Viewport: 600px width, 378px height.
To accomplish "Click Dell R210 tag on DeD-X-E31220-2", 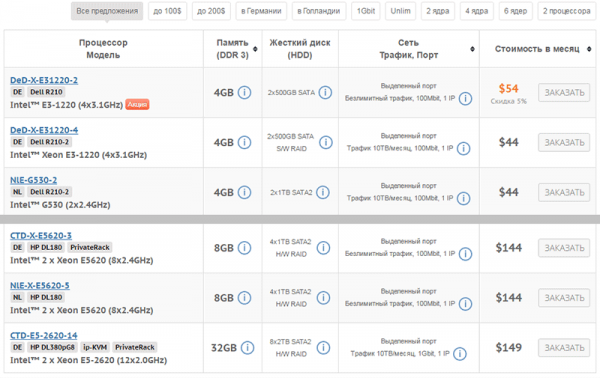I will pyautogui.click(x=46, y=92).
